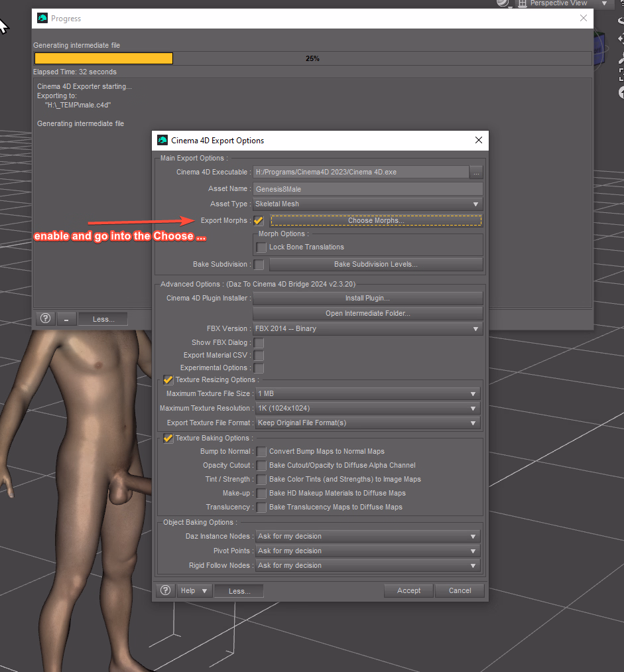
Task: Click the Cinema 4D Plugin Installer label
Action: click(209, 299)
